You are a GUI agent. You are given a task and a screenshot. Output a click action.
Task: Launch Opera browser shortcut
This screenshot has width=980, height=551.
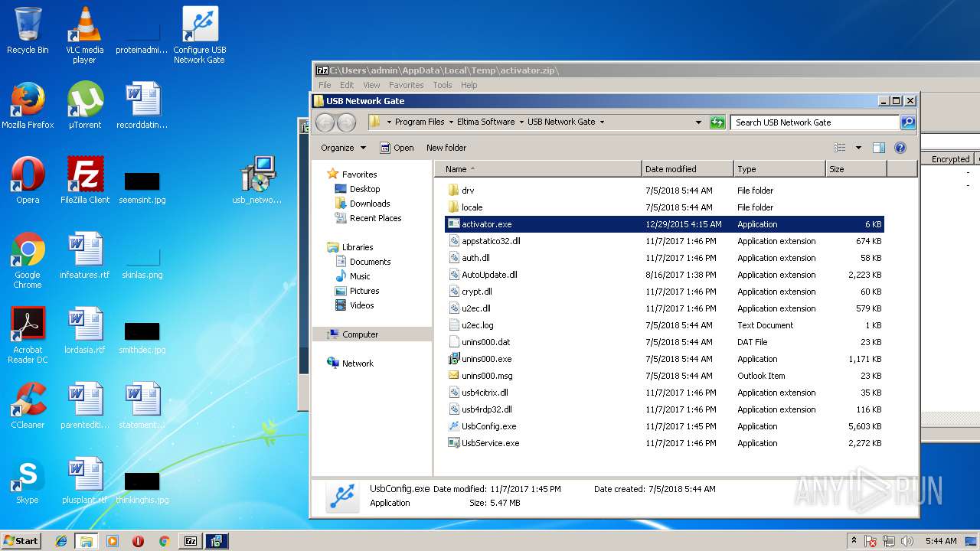coord(28,181)
